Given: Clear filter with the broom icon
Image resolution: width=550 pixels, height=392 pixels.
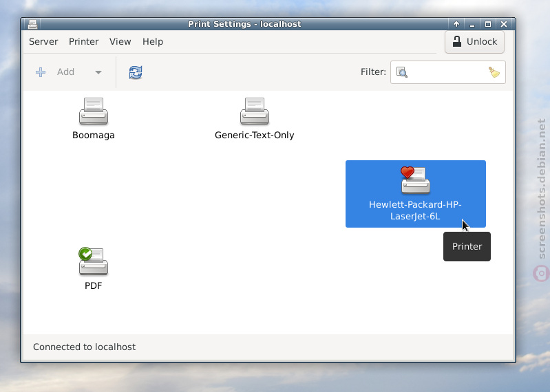Looking at the screenshot, I should [494, 72].
